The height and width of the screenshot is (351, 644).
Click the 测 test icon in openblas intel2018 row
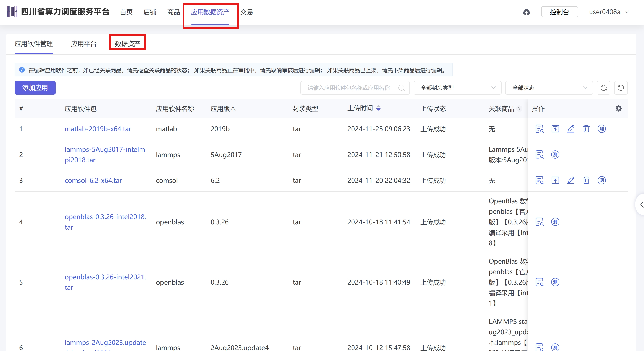click(x=555, y=222)
